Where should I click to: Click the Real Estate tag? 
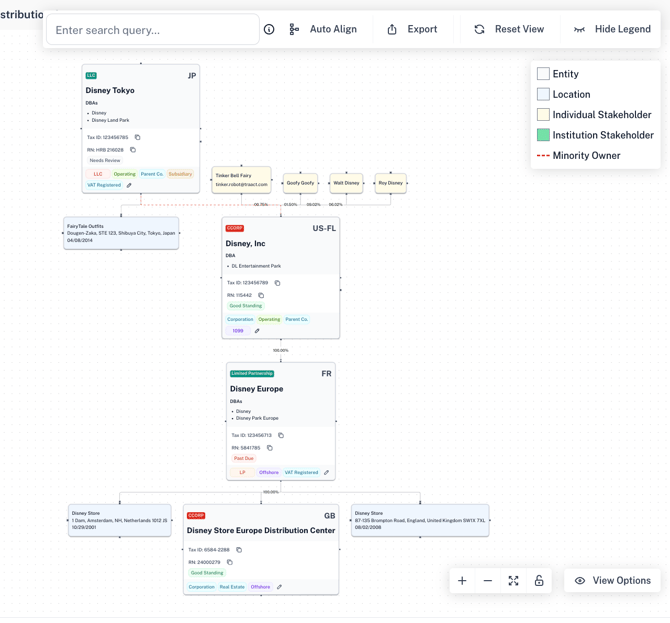(x=232, y=587)
